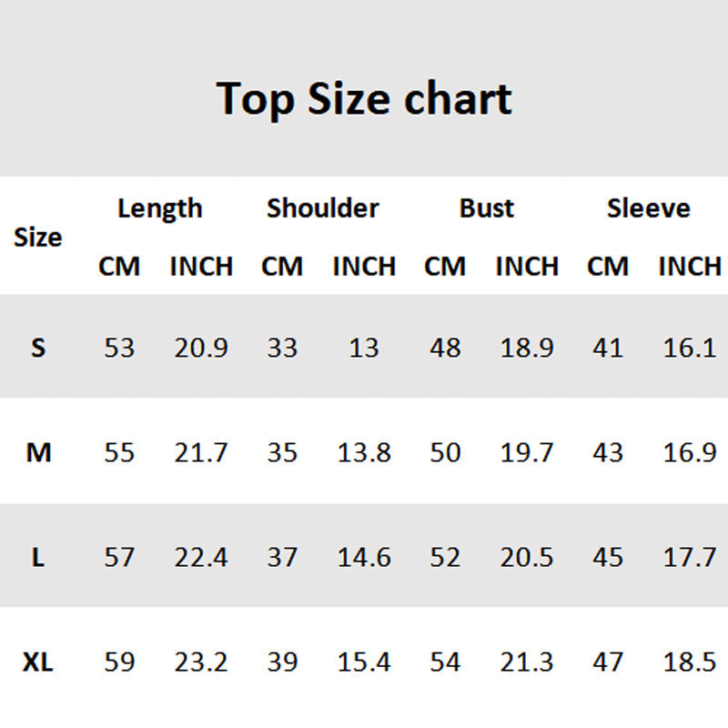The width and height of the screenshot is (728, 728).
Task: Select the 18.5 inch sleeve value
Action: pos(690,662)
